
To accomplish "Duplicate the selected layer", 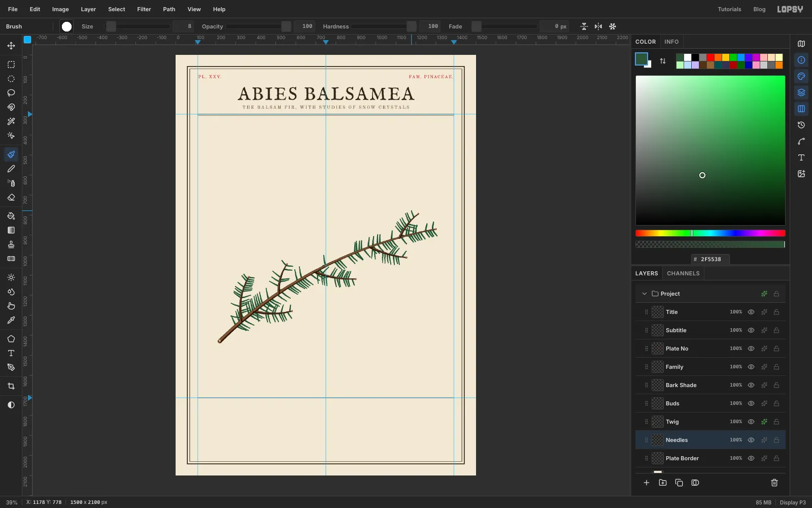I will coord(679,483).
